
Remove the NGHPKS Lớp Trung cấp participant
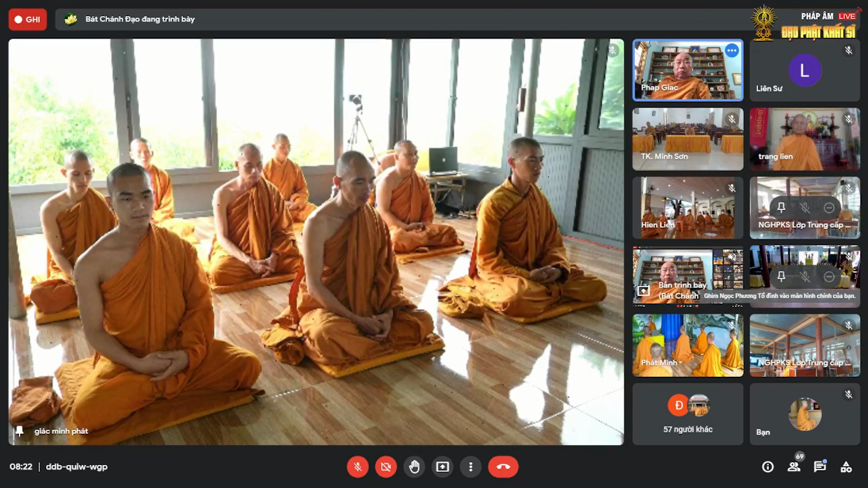point(829,208)
